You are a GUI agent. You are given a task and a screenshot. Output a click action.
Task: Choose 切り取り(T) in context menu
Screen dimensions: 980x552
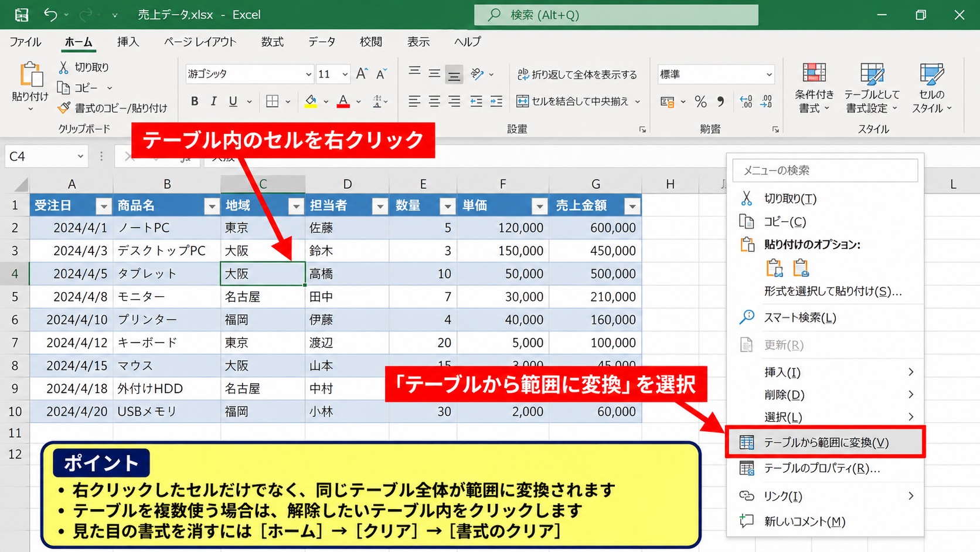click(x=825, y=198)
